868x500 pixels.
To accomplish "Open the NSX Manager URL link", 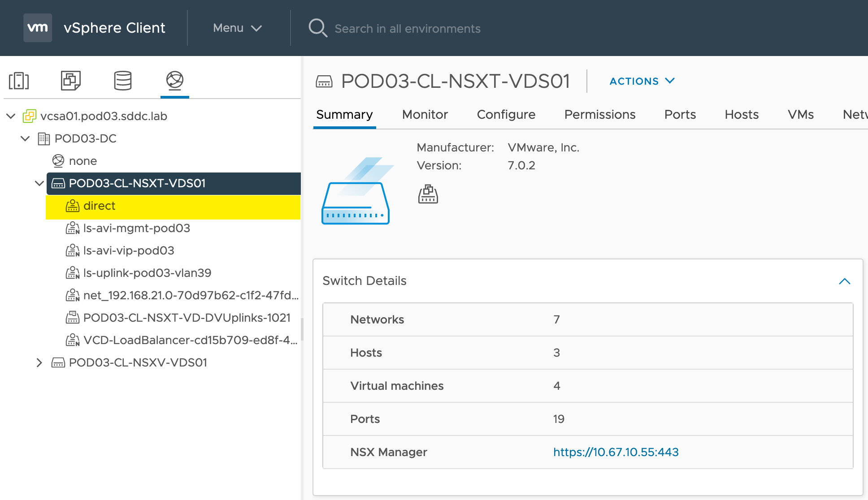I will pos(616,452).
